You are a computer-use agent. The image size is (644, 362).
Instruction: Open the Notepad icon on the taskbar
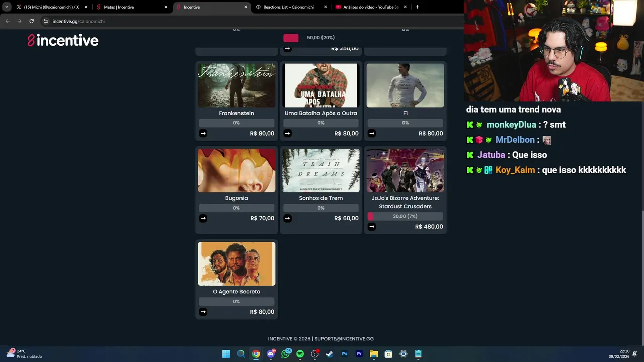click(x=418, y=354)
